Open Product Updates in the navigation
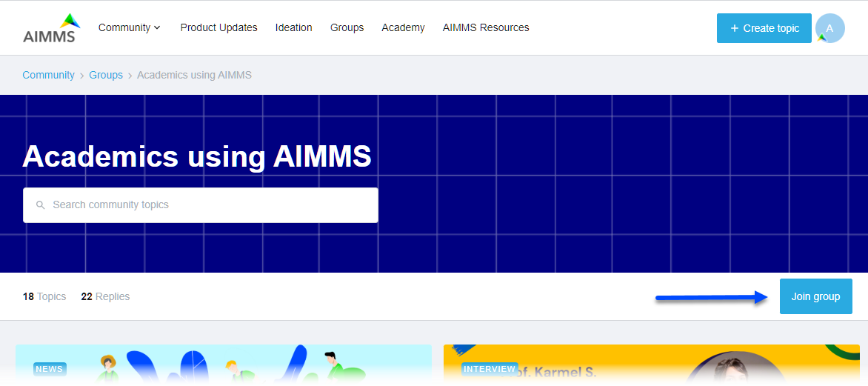The height and width of the screenshot is (386, 868). 218,27
